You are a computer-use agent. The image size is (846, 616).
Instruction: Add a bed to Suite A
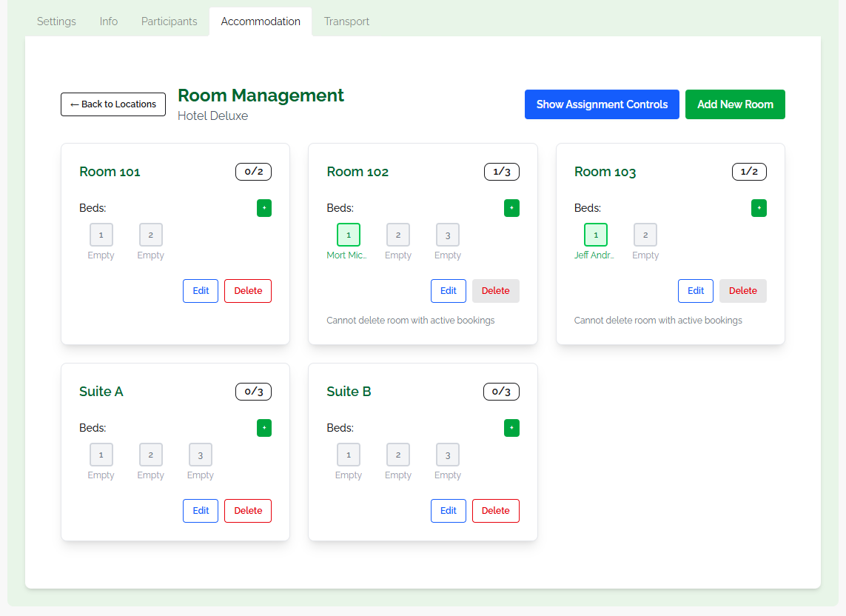click(x=264, y=428)
